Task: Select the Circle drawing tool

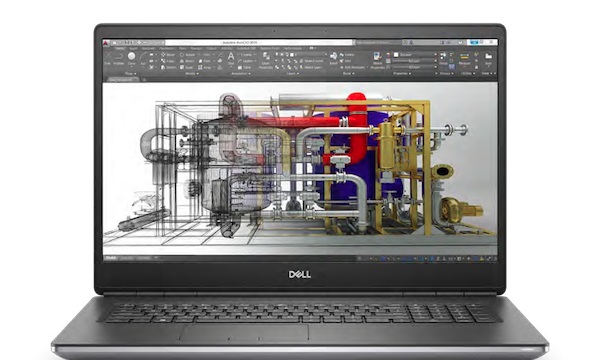Action: 131,59
